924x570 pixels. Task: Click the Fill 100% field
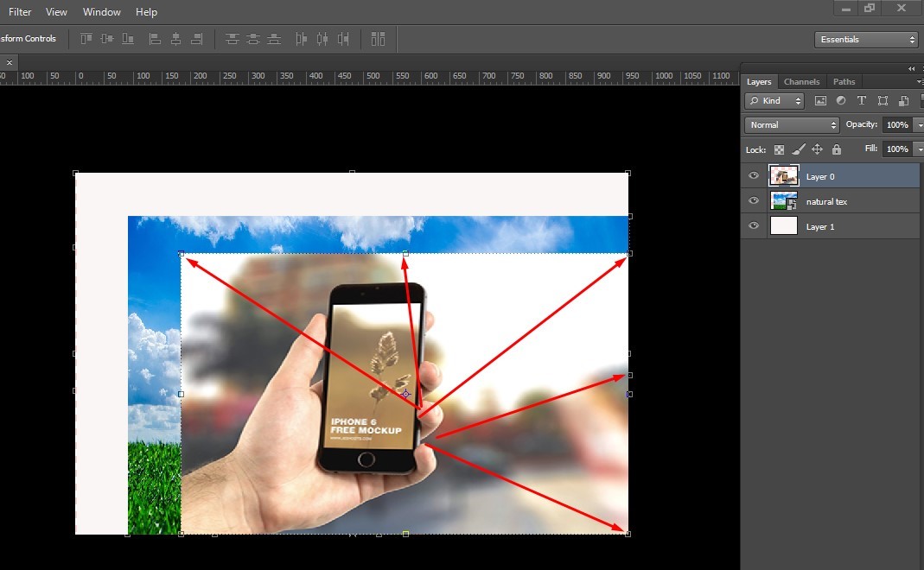pos(897,149)
